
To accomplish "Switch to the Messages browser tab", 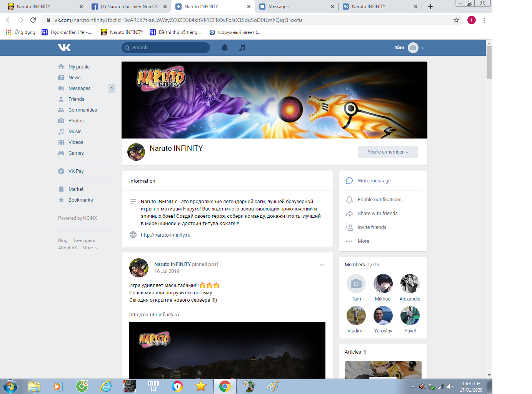I will point(296,7).
